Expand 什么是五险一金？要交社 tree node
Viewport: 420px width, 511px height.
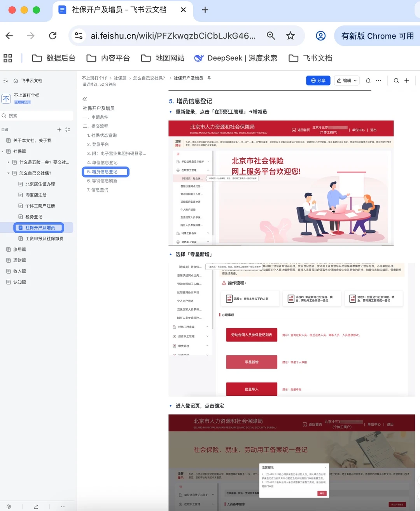coord(9,162)
